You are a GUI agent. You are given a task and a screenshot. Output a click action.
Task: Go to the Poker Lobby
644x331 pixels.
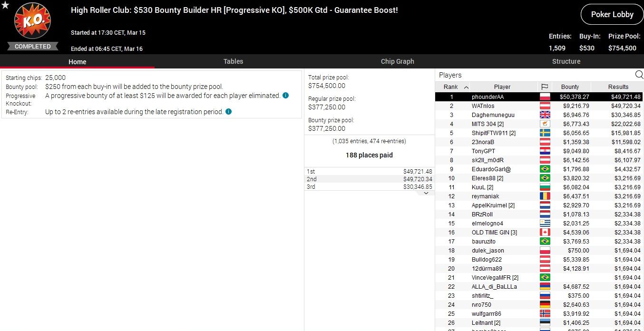612,14
